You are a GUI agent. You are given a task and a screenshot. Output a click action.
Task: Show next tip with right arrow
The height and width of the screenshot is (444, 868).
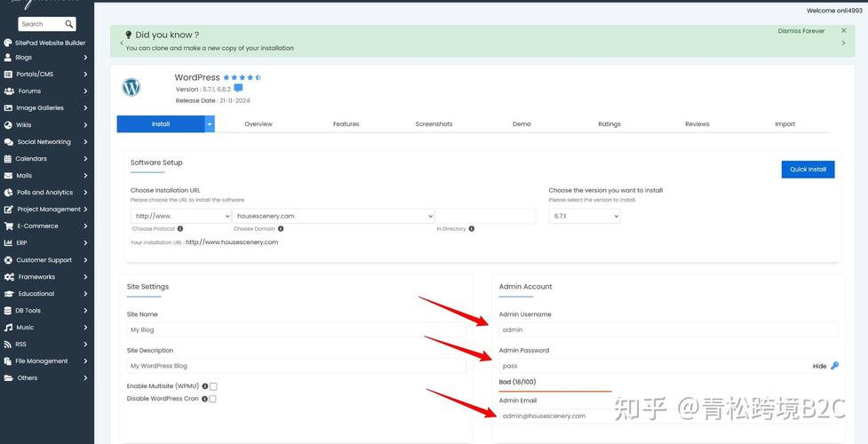[x=844, y=43]
